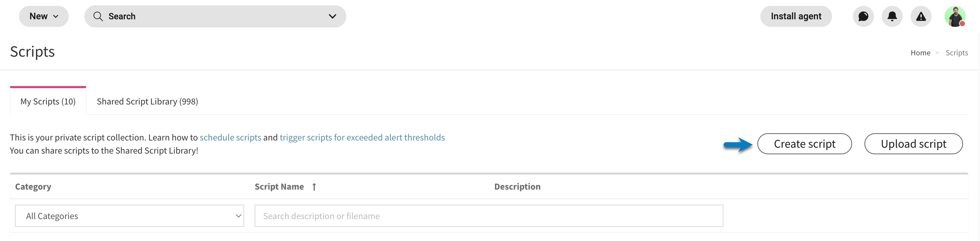The height and width of the screenshot is (241, 980).
Task: Open the chat messages icon
Action: pos(863,16)
